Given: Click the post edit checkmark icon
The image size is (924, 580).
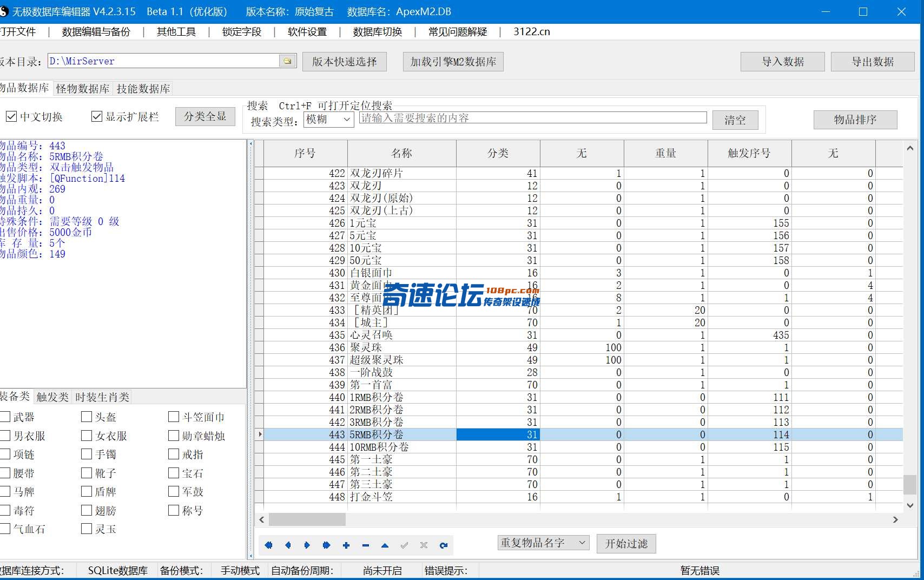Looking at the screenshot, I should coord(405,545).
